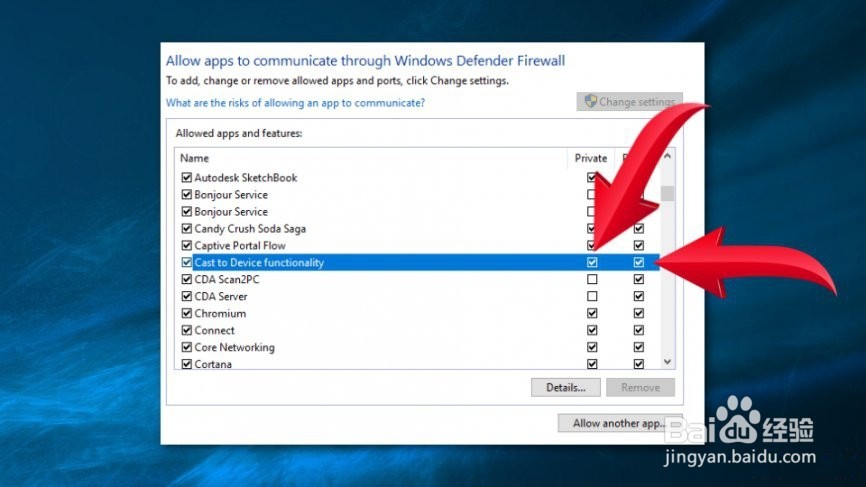Select Cast to Device functionality row text
This screenshot has width=866, height=487.
(x=259, y=263)
